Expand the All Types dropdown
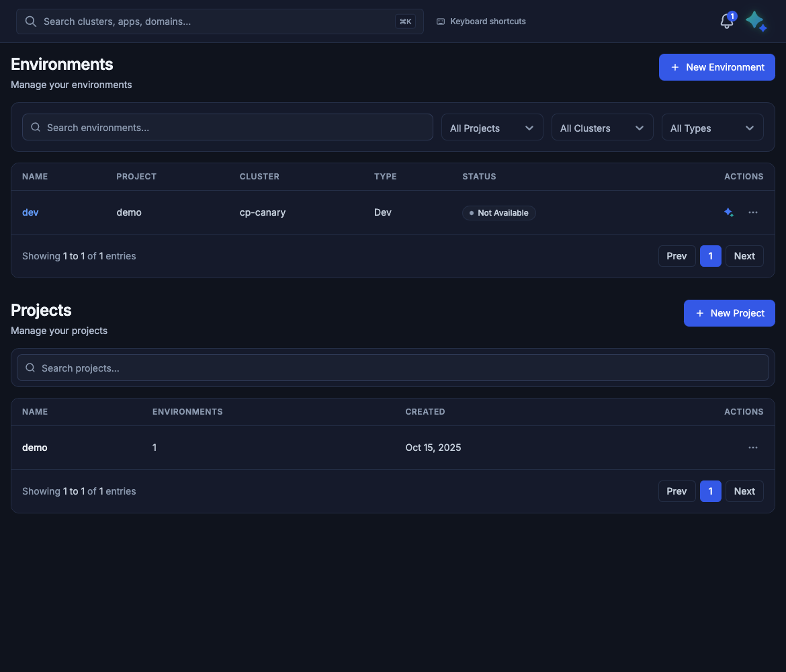The height and width of the screenshot is (672, 786). 712,128
